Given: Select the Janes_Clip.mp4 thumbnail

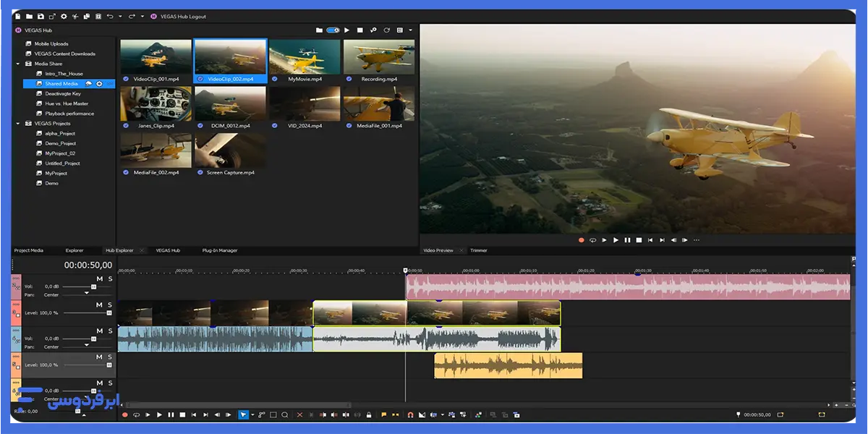Looking at the screenshot, I should pyautogui.click(x=156, y=103).
